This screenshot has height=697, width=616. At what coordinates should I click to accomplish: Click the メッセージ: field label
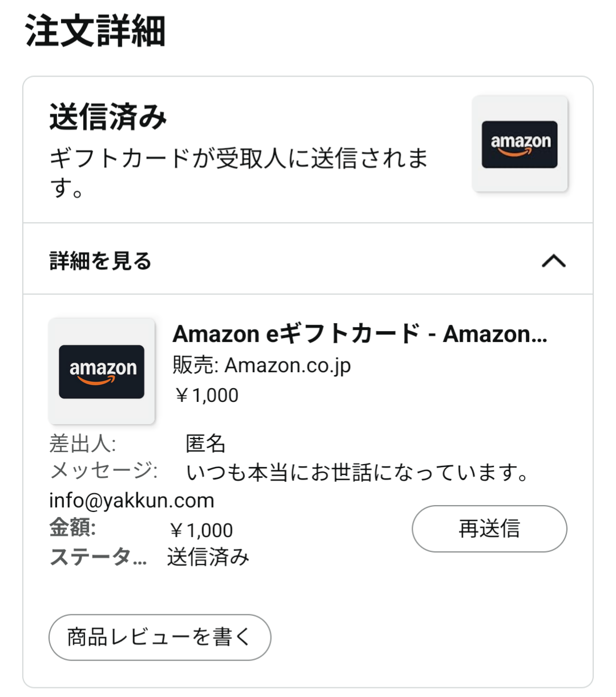tap(103, 472)
